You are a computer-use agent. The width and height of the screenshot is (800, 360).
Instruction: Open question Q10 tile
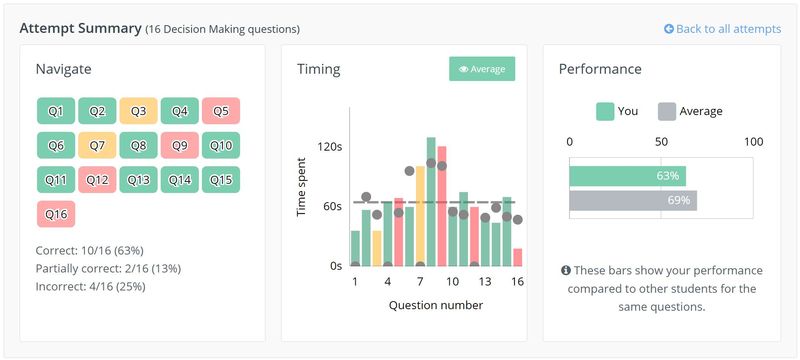pos(221,145)
